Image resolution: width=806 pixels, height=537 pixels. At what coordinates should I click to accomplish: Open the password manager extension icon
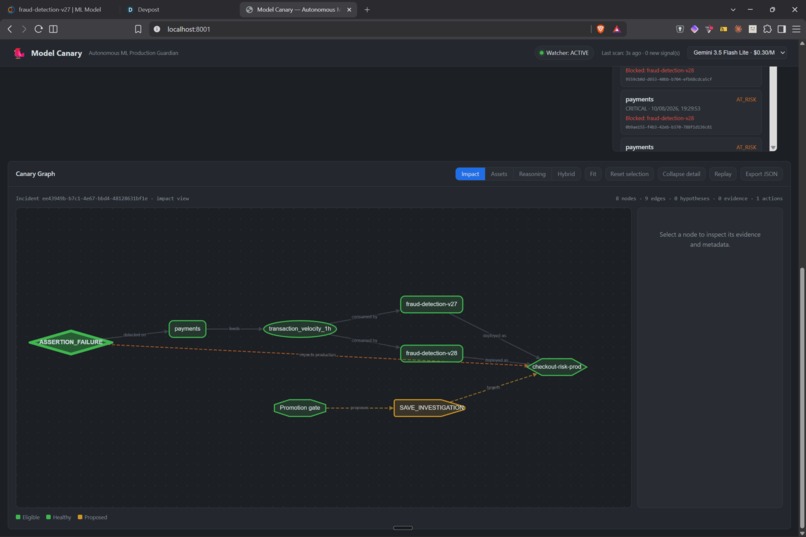click(x=680, y=29)
